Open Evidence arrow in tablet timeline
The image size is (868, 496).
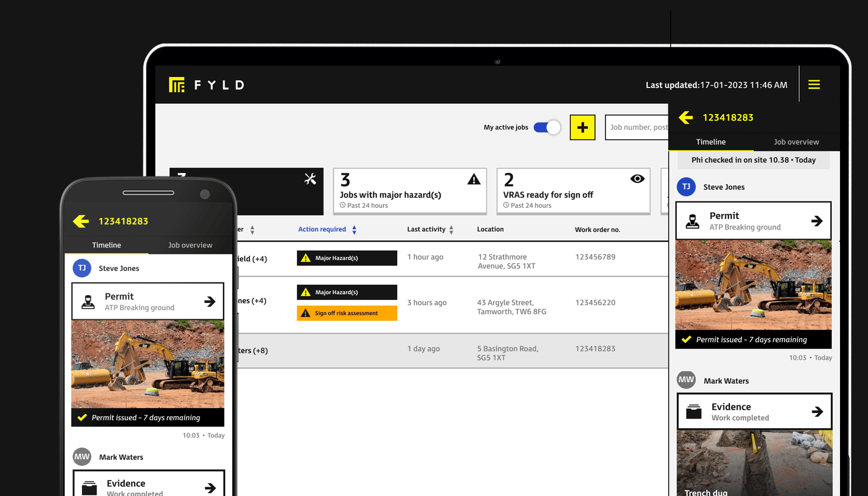point(817,412)
